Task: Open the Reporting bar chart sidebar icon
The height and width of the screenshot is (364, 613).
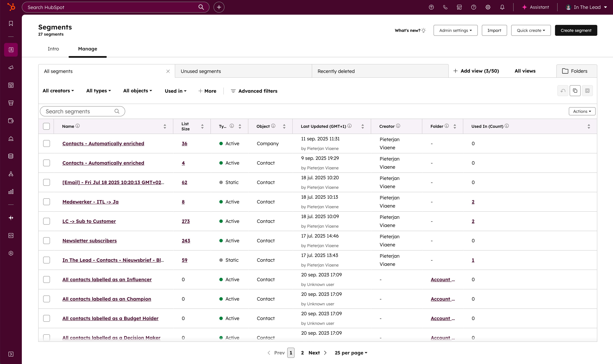Action: tap(11, 192)
